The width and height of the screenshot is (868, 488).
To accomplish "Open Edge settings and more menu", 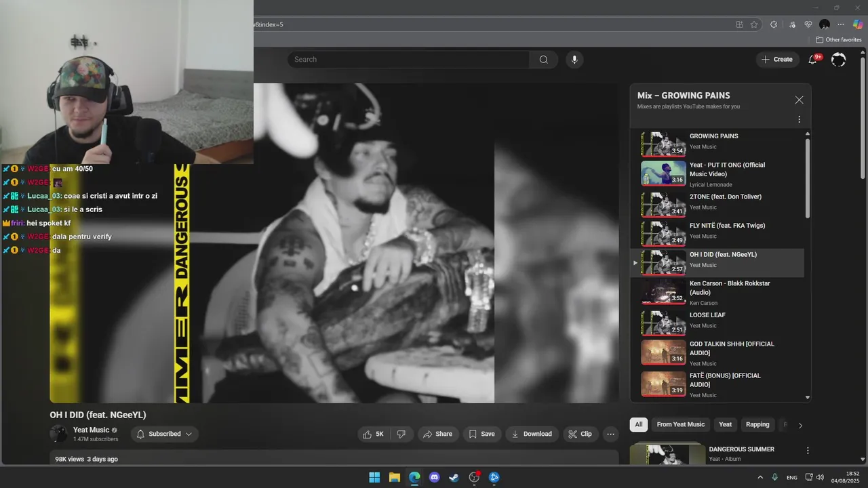I will coord(841,24).
